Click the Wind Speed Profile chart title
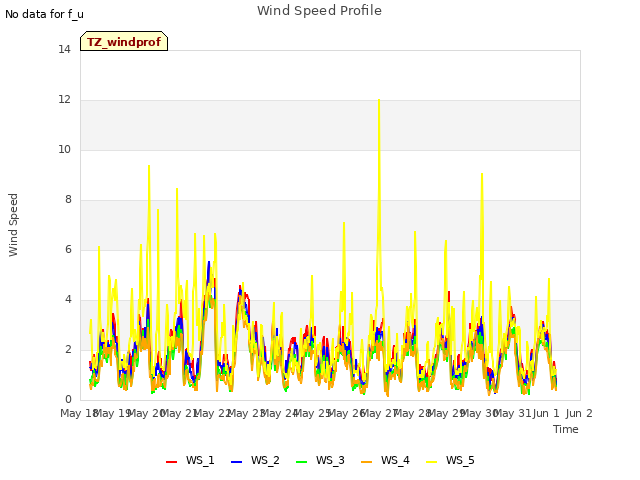Screen dimensions: 640x480 tap(319, 11)
